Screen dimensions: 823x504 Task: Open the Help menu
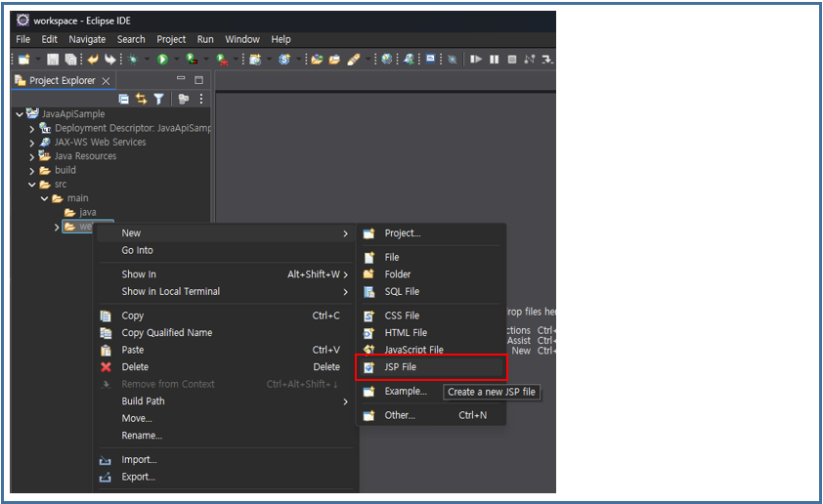point(281,39)
